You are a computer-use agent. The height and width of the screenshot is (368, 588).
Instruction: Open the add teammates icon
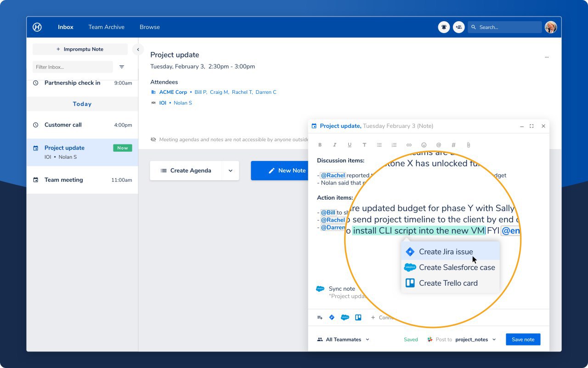click(458, 27)
